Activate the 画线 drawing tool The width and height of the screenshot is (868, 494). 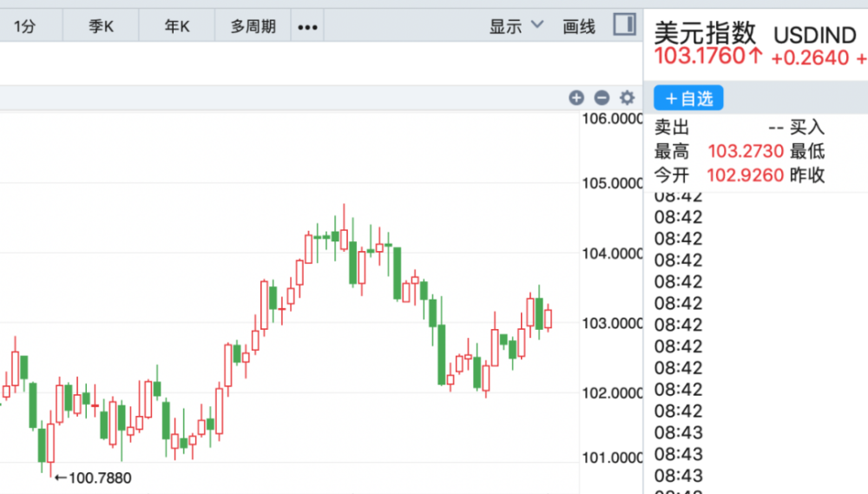579,26
